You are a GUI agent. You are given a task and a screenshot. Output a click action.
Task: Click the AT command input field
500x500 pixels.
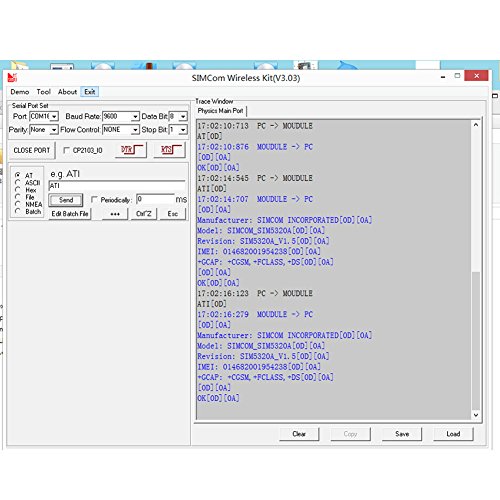pyautogui.click(x=117, y=186)
